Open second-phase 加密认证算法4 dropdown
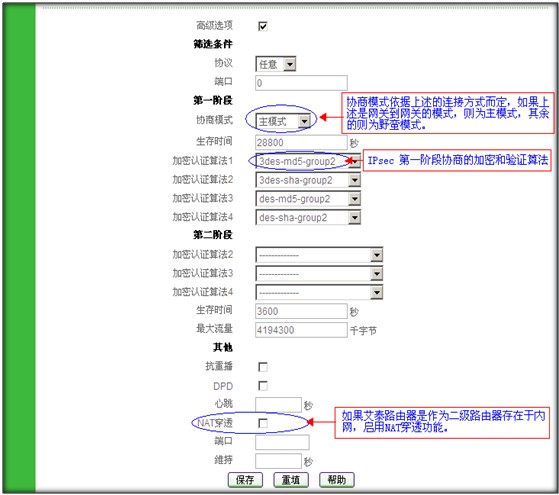Viewport: 559px width, 495px height. pos(319,292)
